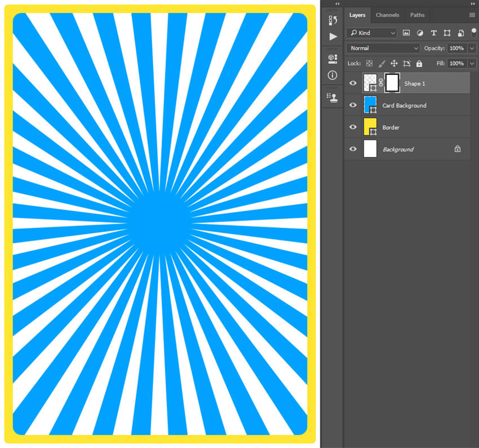
Task: Open the Clone Source stamp panel icon
Action: tap(332, 97)
